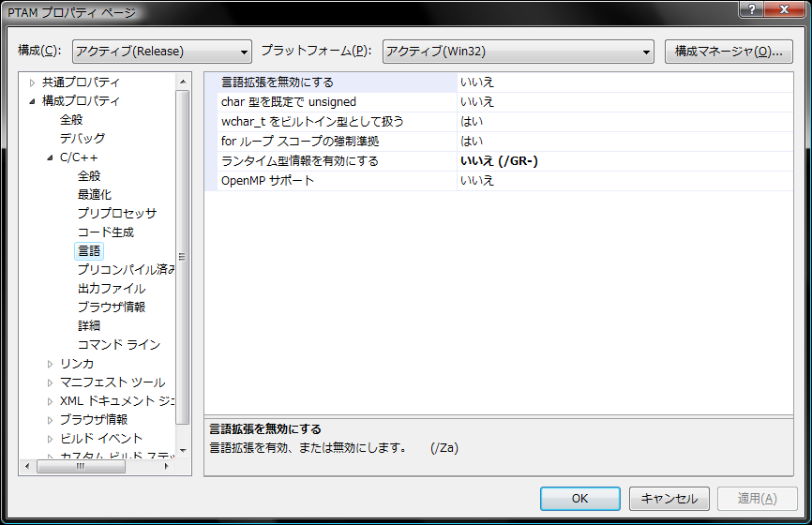Click the tree's horizontal scrollbar right arrow
Viewport: 812px width, 525px height.
click(x=169, y=466)
